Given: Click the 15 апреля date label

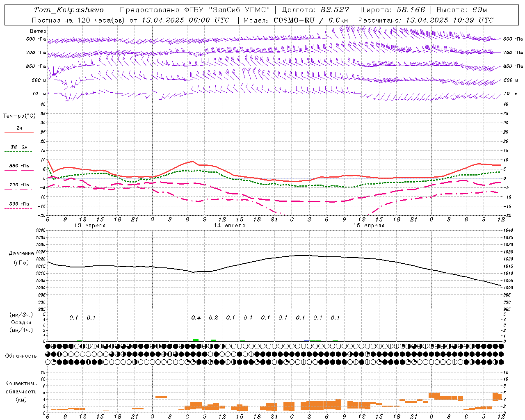Looking at the screenshot, I should click(x=369, y=226).
